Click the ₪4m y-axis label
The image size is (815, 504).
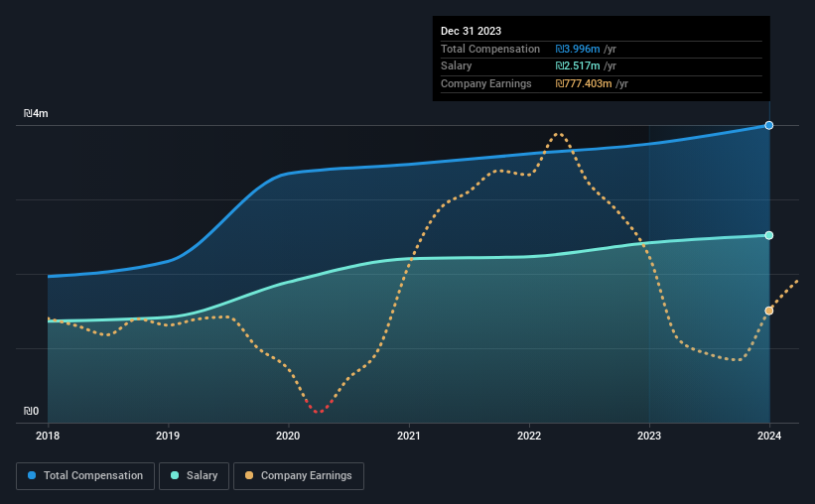point(36,113)
